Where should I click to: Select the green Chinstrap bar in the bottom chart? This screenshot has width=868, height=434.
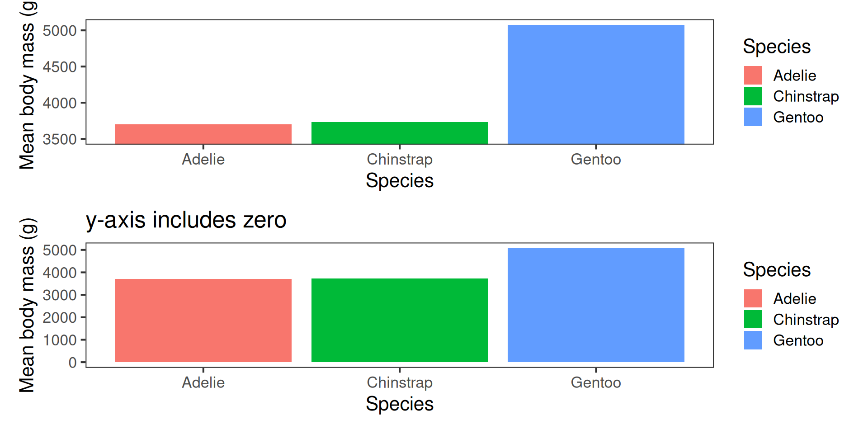click(400, 320)
